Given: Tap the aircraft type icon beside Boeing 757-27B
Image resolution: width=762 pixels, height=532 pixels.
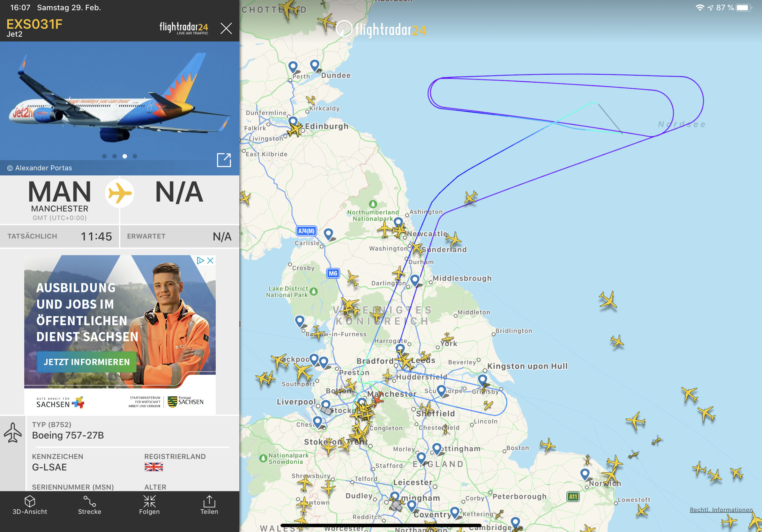Looking at the screenshot, I should [13, 432].
